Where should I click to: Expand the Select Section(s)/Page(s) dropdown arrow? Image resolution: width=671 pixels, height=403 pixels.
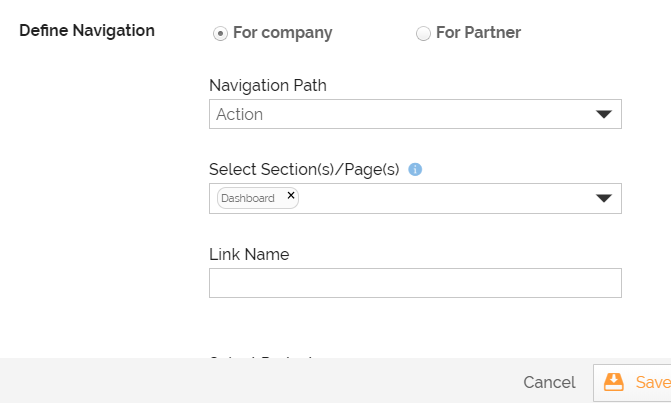(x=604, y=198)
